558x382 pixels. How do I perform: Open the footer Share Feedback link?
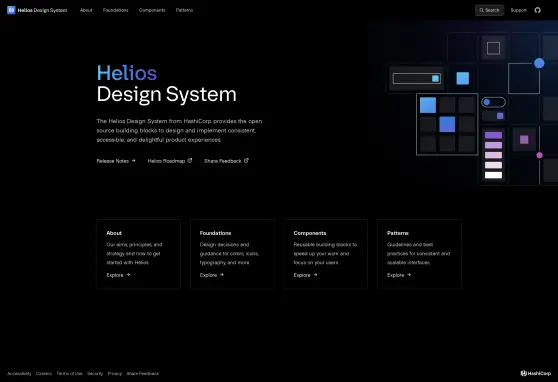(143, 373)
